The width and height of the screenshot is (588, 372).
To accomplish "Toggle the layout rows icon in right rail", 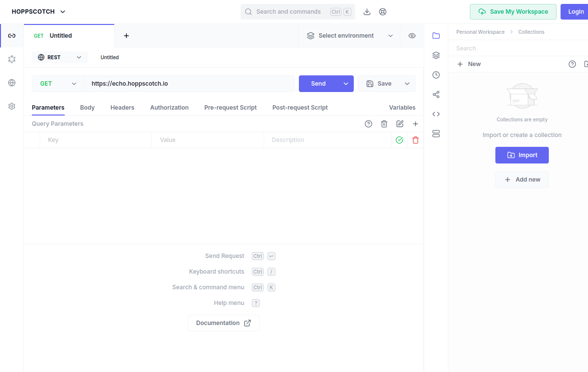I will (x=436, y=134).
